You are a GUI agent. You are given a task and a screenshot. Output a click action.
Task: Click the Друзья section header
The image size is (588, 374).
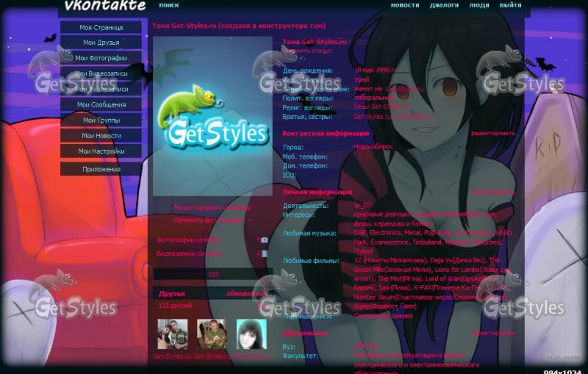point(172,294)
